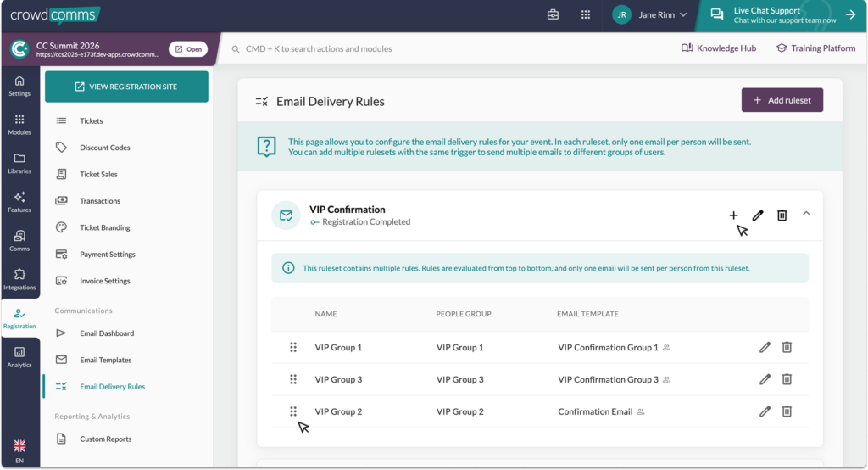The image size is (868, 470).
Task: Edit the VIP Confirmation ruleset with pencil icon
Action: pos(758,215)
